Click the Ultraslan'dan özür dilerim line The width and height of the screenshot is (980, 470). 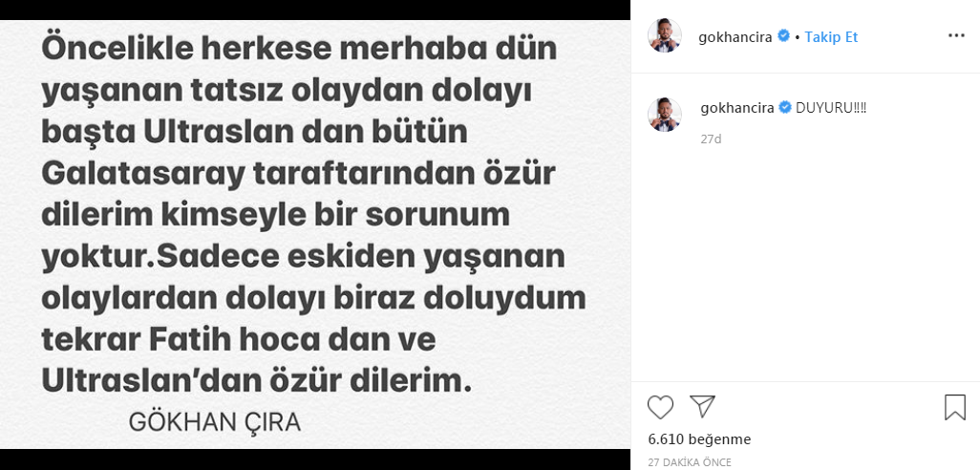pyautogui.click(x=256, y=382)
